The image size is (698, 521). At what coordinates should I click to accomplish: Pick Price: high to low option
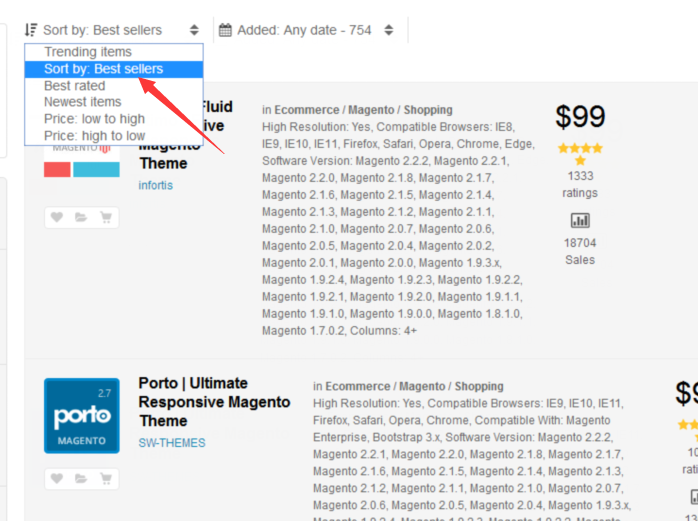114,135
